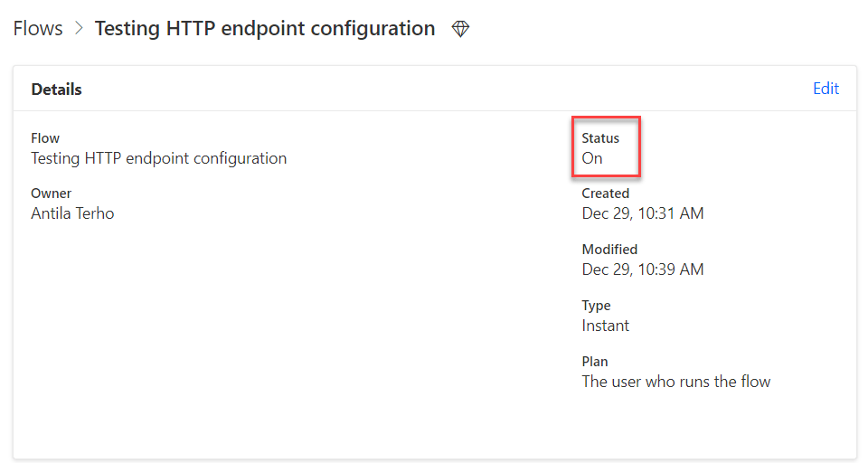Screen dimensions: 868x463
Task: Click the premium diamond icon beside title
Action: 461,30
